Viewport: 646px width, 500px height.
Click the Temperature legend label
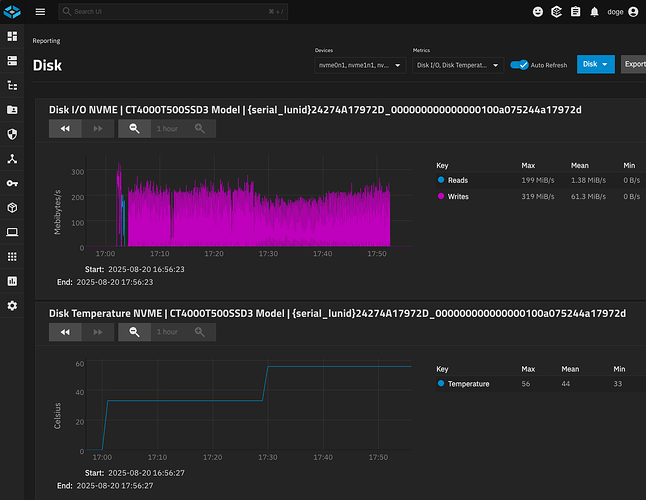click(468, 384)
